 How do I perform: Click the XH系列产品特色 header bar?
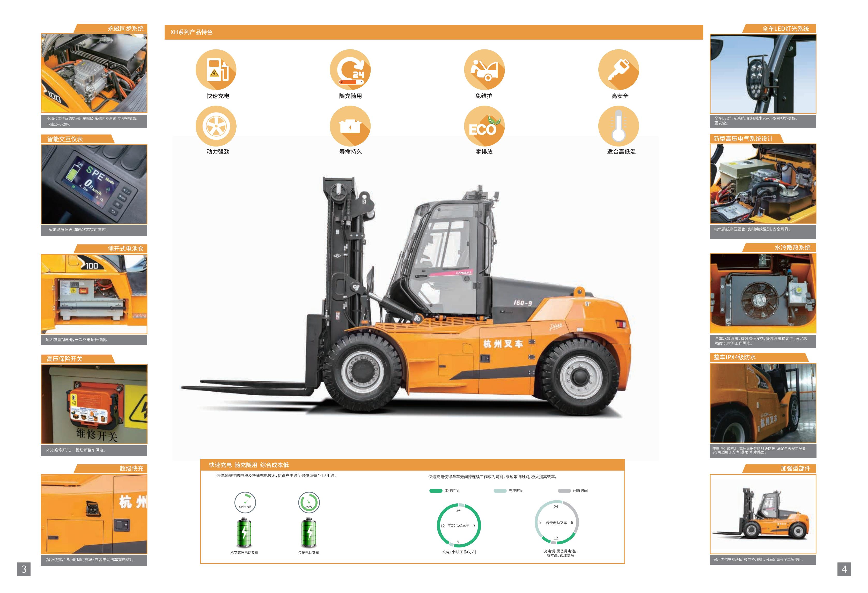433,32
